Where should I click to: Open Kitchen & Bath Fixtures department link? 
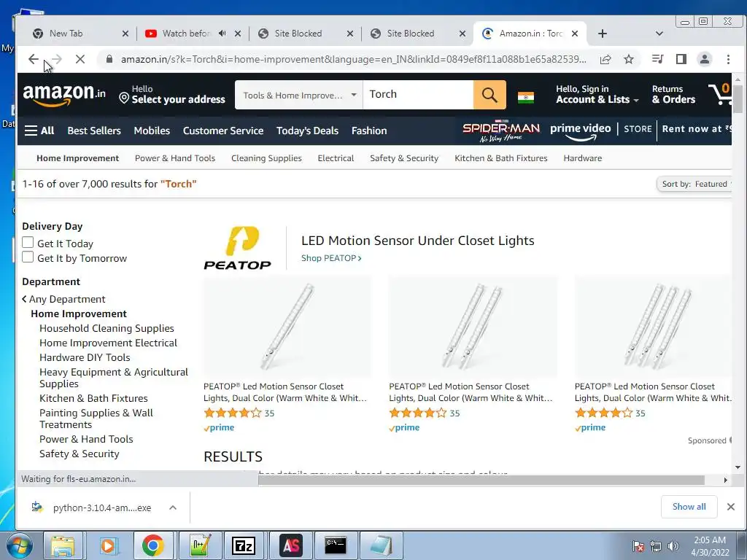pyautogui.click(x=93, y=398)
